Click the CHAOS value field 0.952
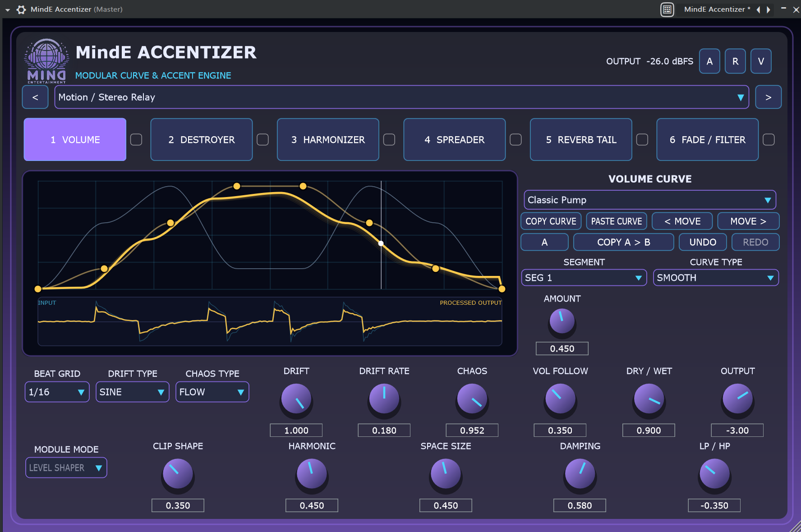The image size is (801, 532). (472, 431)
